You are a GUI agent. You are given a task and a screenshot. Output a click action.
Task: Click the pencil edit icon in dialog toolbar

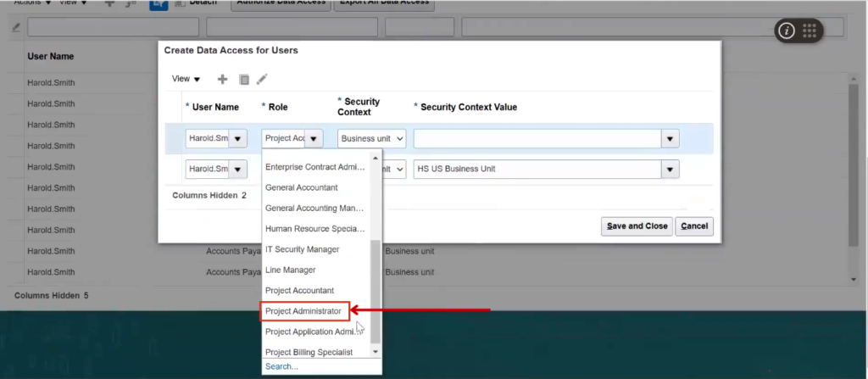pos(262,79)
